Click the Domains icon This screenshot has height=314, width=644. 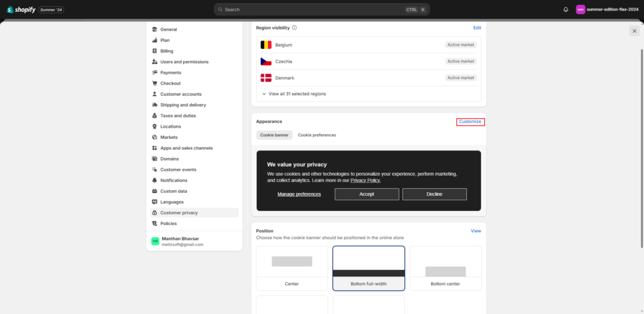click(x=154, y=159)
